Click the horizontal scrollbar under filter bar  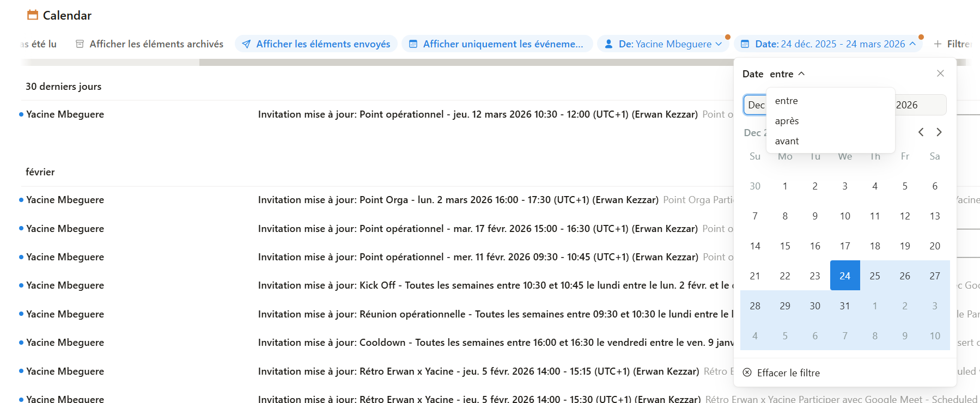[466, 63]
